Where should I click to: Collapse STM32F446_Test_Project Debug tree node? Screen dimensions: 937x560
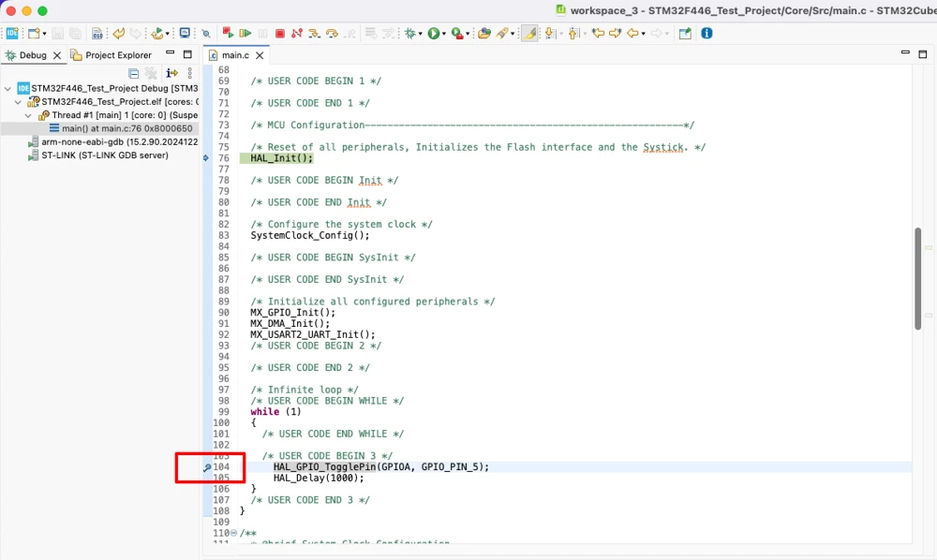[7, 88]
